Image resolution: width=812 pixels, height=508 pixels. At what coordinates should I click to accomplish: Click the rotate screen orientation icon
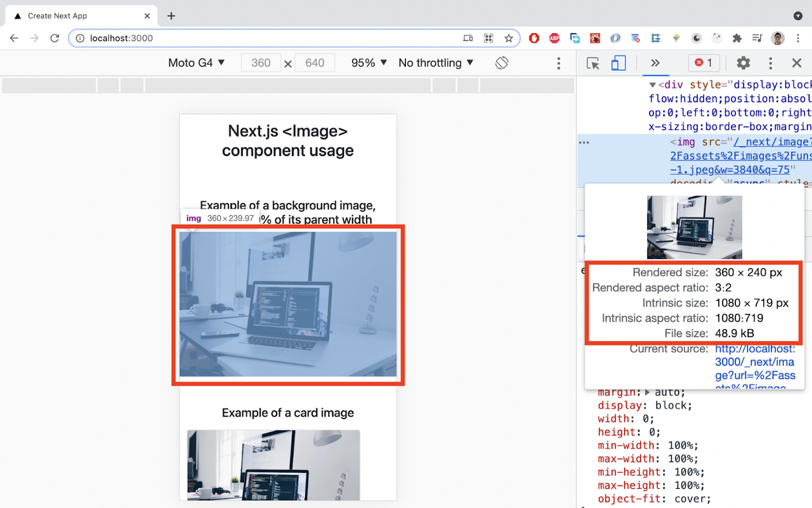click(x=502, y=63)
